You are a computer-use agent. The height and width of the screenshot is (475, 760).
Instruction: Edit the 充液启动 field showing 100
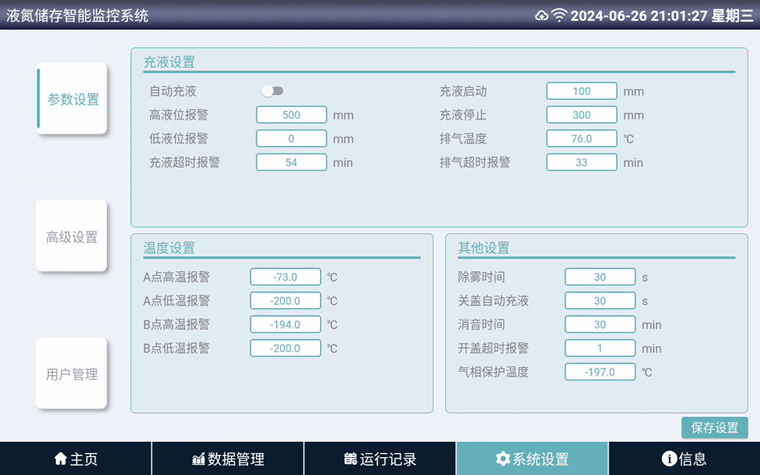(582, 91)
